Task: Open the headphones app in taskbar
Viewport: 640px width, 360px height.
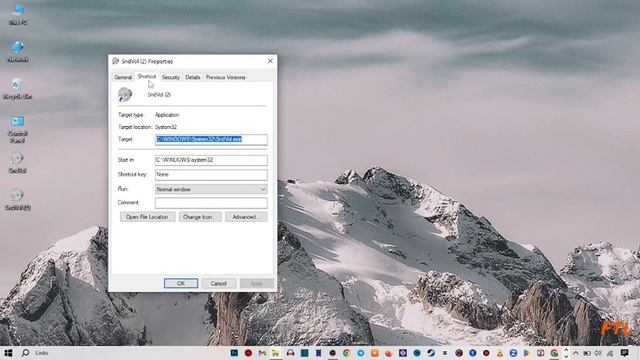Action: tap(290, 353)
